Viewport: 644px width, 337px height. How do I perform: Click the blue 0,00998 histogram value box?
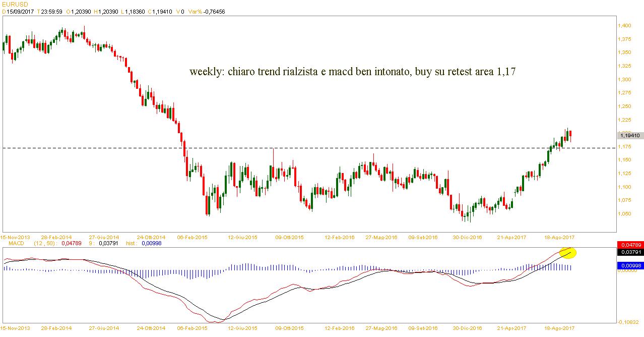(x=629, y=265)
